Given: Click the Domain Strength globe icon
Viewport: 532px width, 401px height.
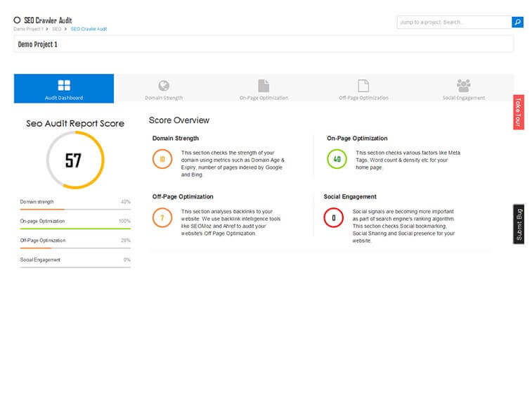Looking at the screenshot, I should tap(164, 86).
